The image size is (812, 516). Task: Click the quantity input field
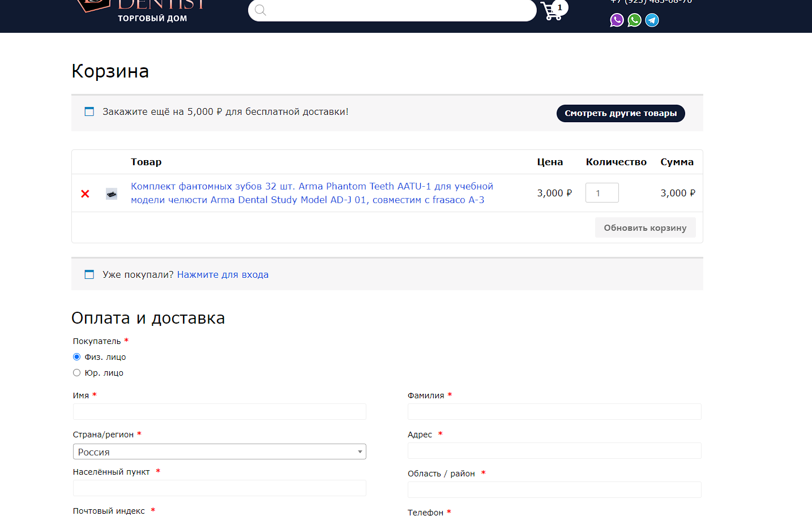point(602,193)
